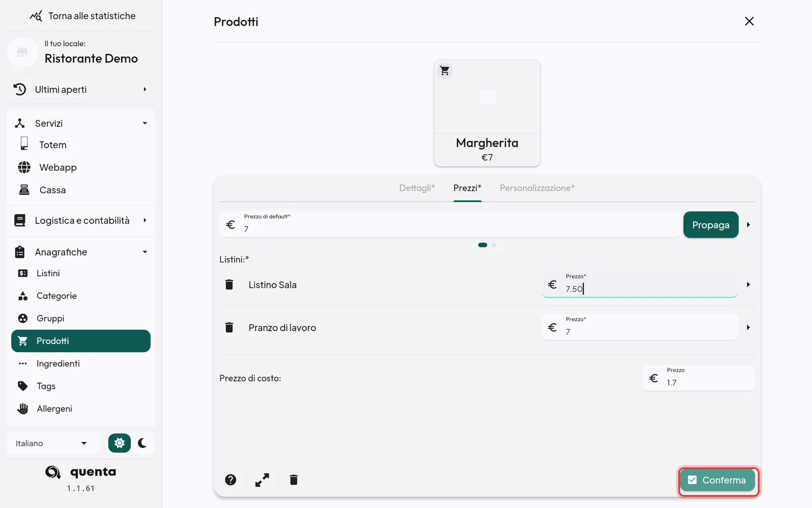Click the Listino Sala price input
This screenshot has height=508, width=812.
(640, 284)
